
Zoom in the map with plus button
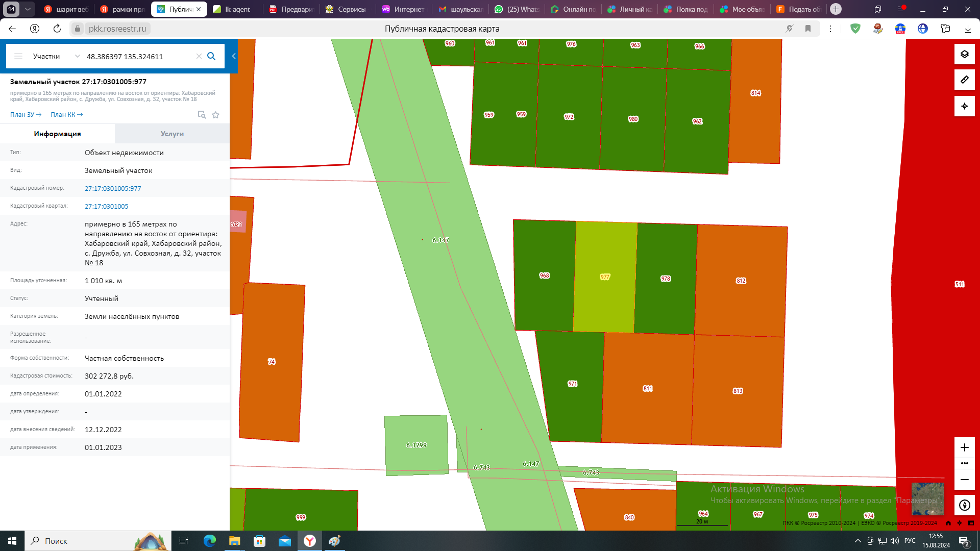pos(964,447)
